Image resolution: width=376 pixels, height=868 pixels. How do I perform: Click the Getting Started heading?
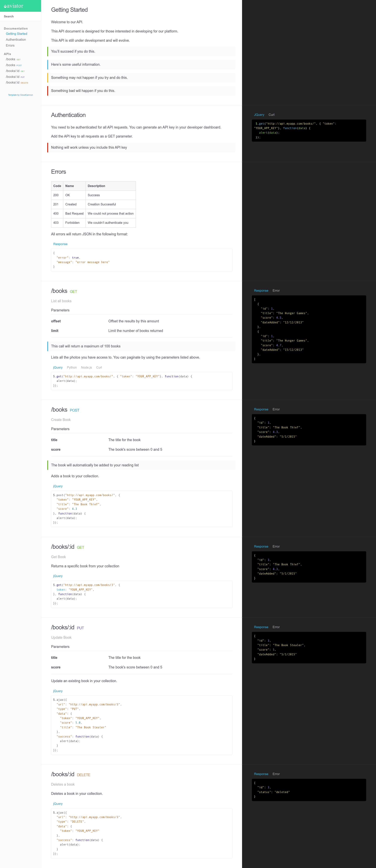[70, 10]
